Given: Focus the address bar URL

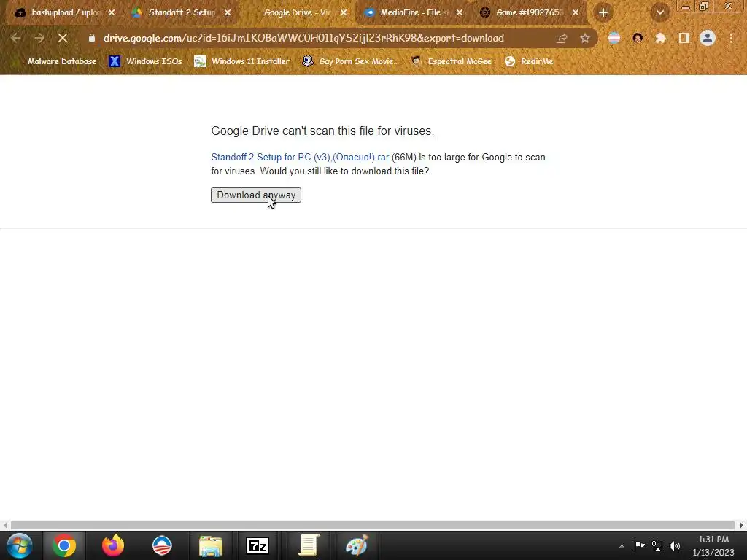Looking at the screenshot, I should (x=303, y=38).
